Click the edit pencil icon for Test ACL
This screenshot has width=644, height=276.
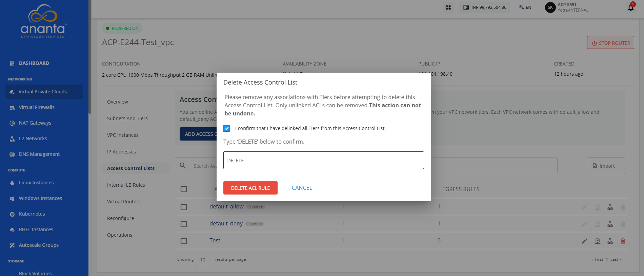point(585,241)
